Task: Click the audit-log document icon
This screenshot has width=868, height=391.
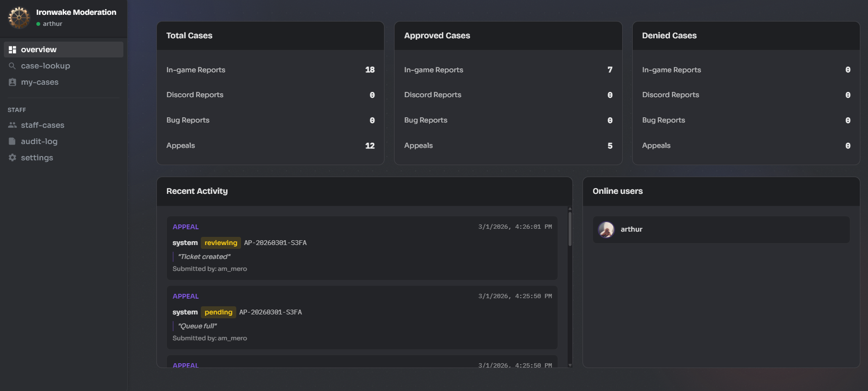Action: [12, 142]
